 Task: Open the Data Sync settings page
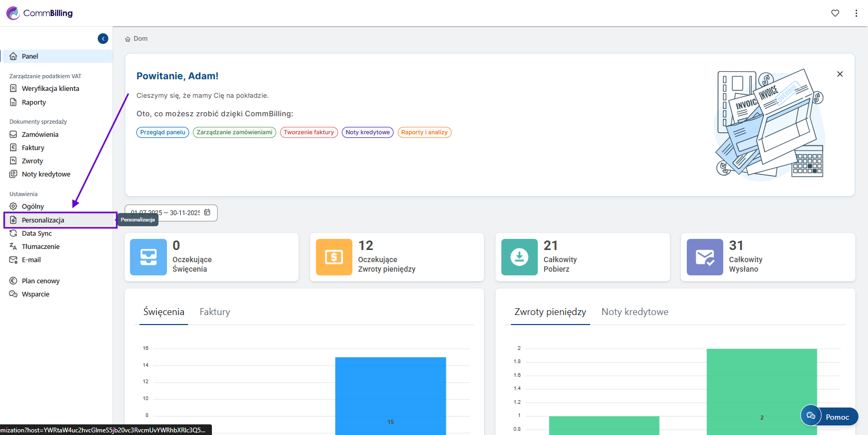(x=37, y=233)
